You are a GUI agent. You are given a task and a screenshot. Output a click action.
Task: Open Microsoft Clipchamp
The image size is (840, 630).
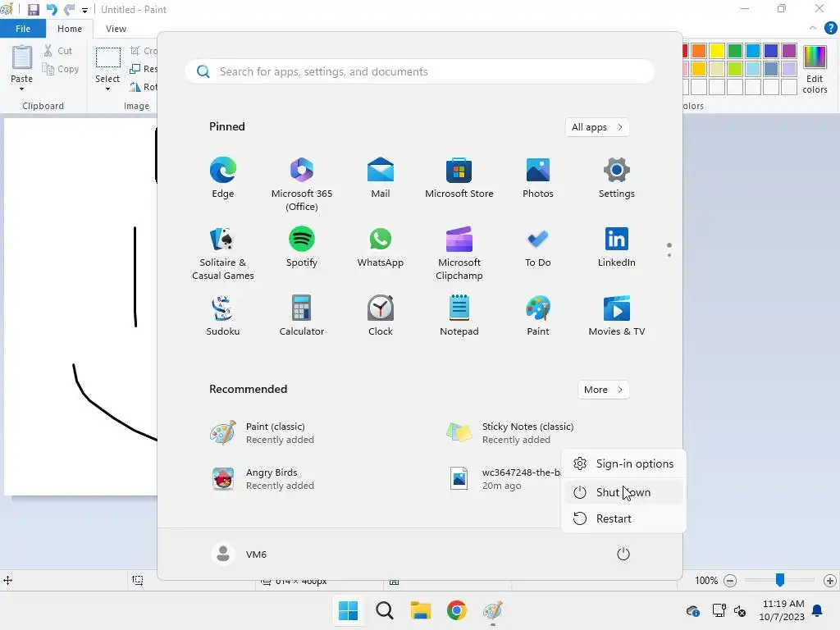click(x=459, y=253)
